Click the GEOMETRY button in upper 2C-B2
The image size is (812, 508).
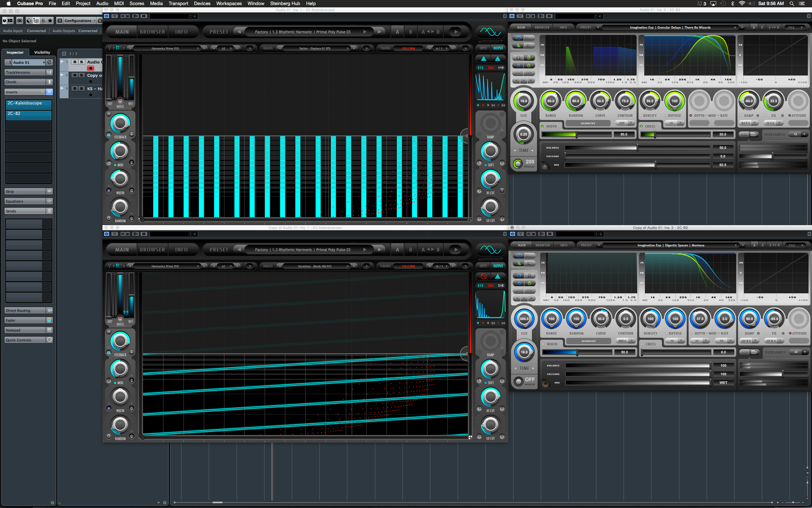[x=588, y=123]
